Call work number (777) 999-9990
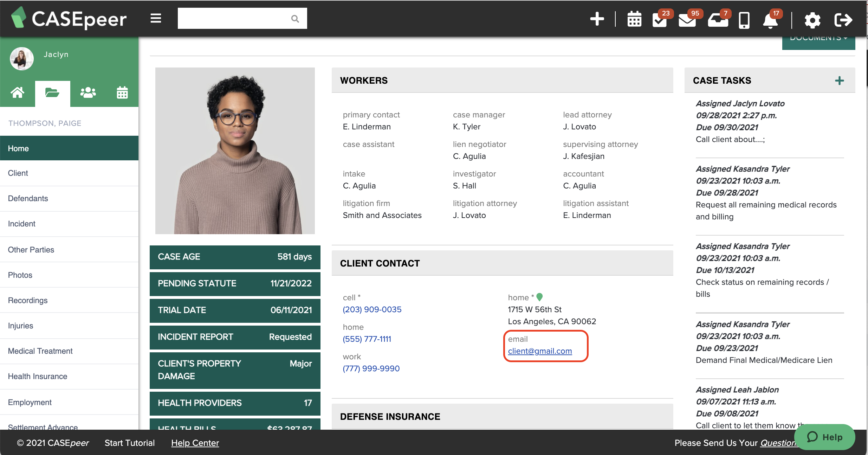 [x=371, y=369]
